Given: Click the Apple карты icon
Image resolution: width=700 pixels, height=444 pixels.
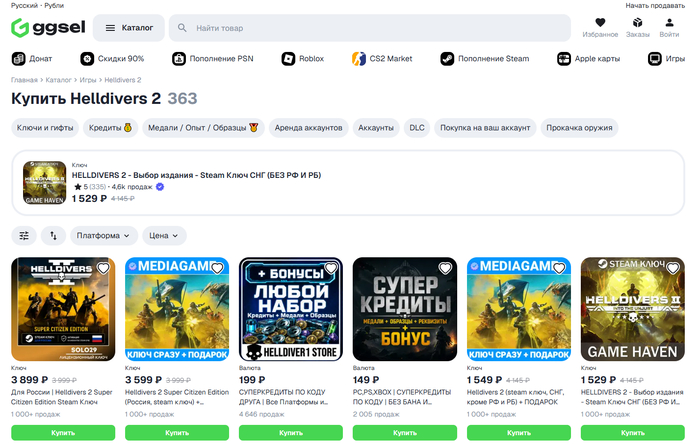Looking at the screenshot, I should pos(564,58).
